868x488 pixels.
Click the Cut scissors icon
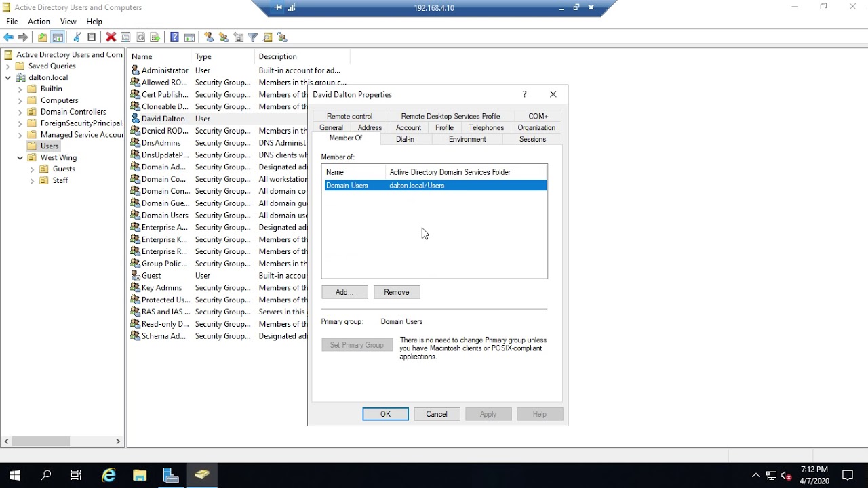point(77,37)
